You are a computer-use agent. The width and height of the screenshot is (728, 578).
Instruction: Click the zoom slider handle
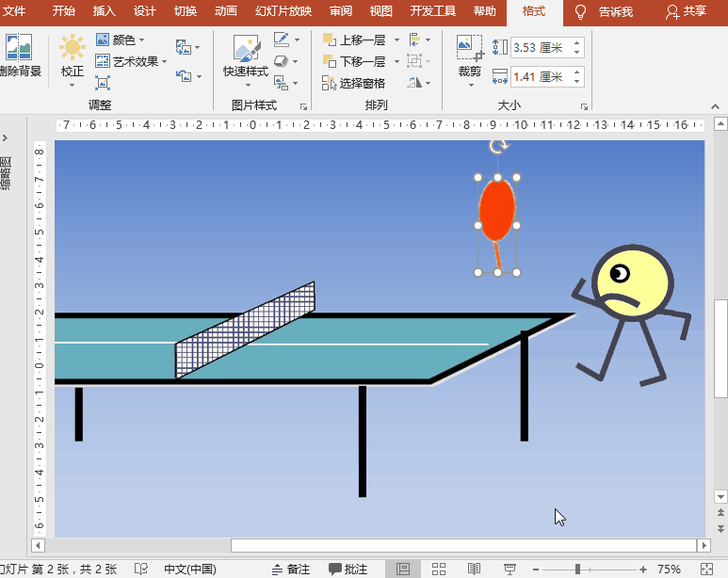pos(577,570)
